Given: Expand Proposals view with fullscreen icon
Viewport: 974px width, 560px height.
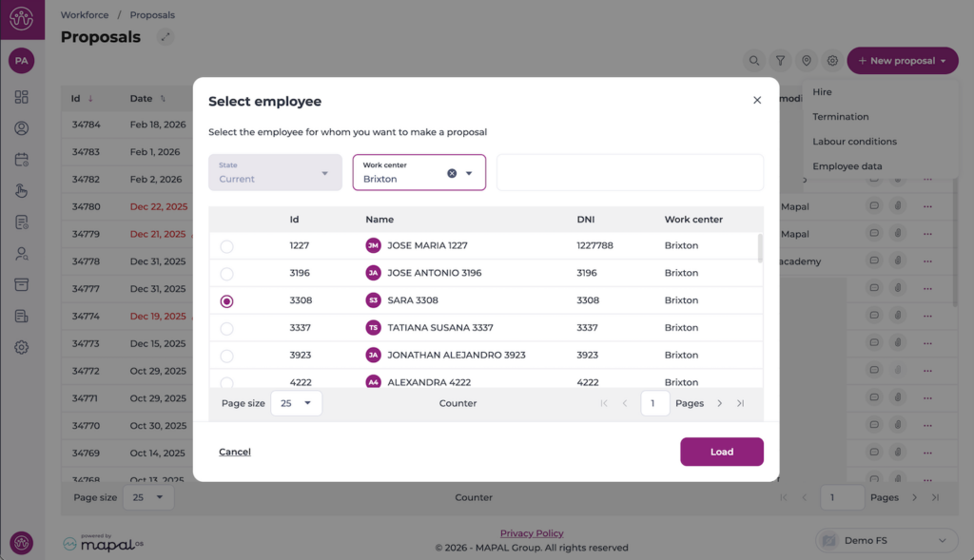Looking at the screenshot, I should coord(166,37).
